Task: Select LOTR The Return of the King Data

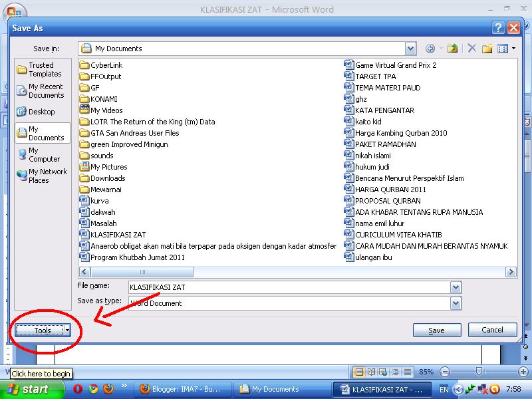Action: tap(147, 122)
